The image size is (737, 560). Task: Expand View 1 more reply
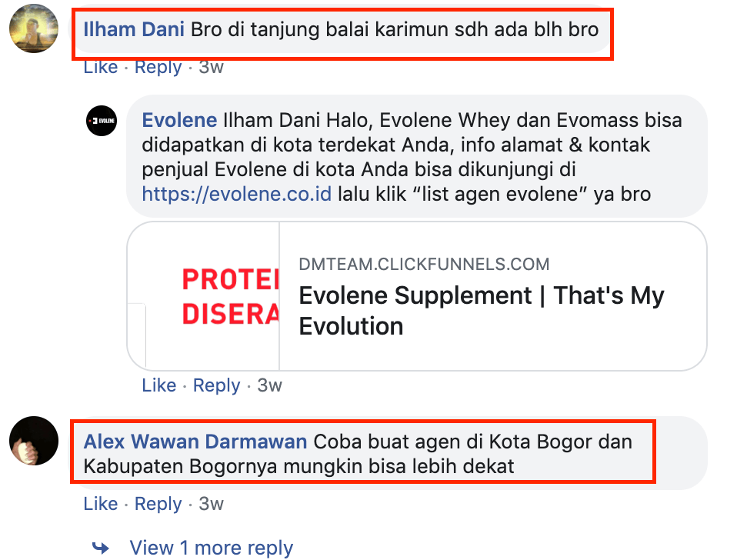click(x=211, y=548)
